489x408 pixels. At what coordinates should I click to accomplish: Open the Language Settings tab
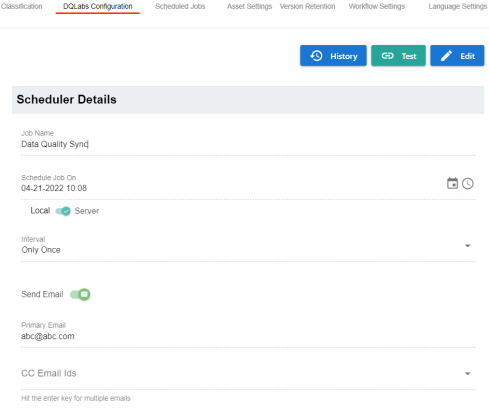tap(458, 6)
